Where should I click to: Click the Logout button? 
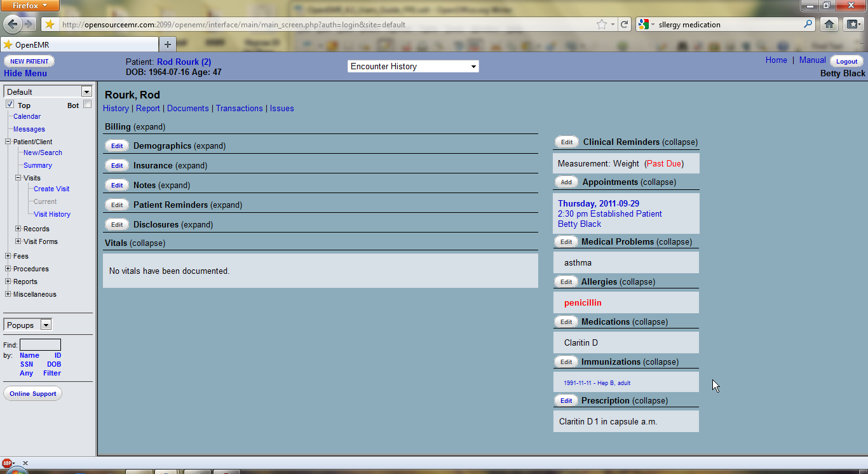point(846,62)
